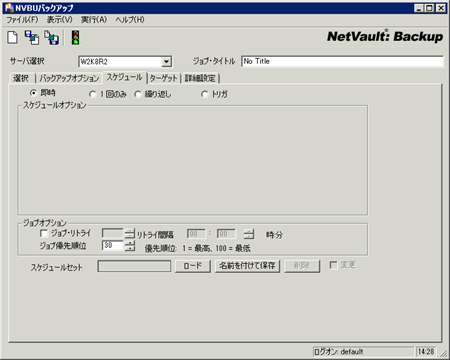Click the job retry count spinner
This screenshot has height=360, width=450.
(x=130, y=234)
